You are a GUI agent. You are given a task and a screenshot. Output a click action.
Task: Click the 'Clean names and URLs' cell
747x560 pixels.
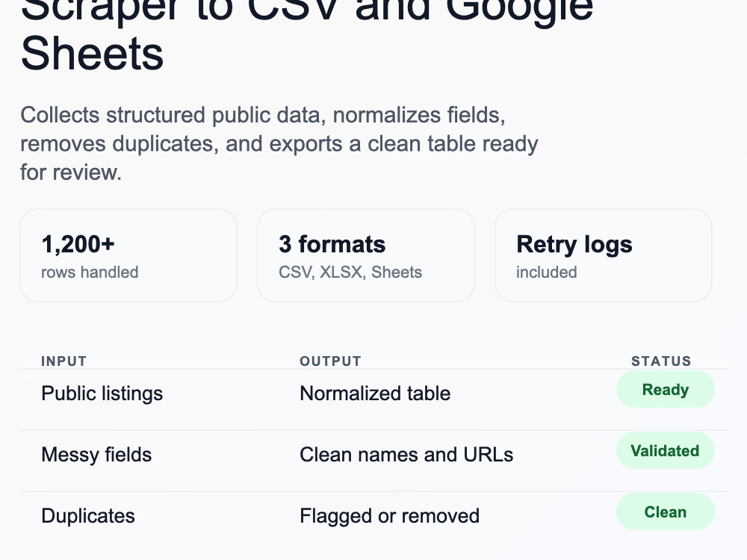tap(406, 455)
